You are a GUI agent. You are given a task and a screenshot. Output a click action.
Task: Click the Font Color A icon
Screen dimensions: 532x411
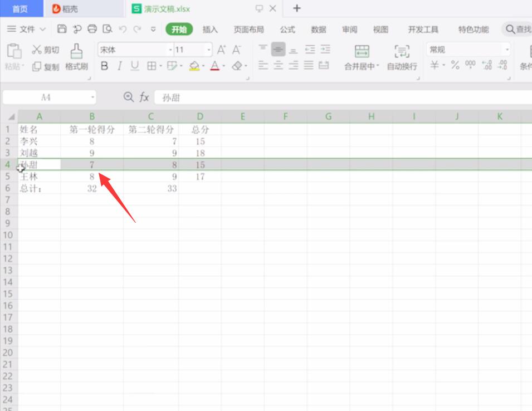[214, 66]
